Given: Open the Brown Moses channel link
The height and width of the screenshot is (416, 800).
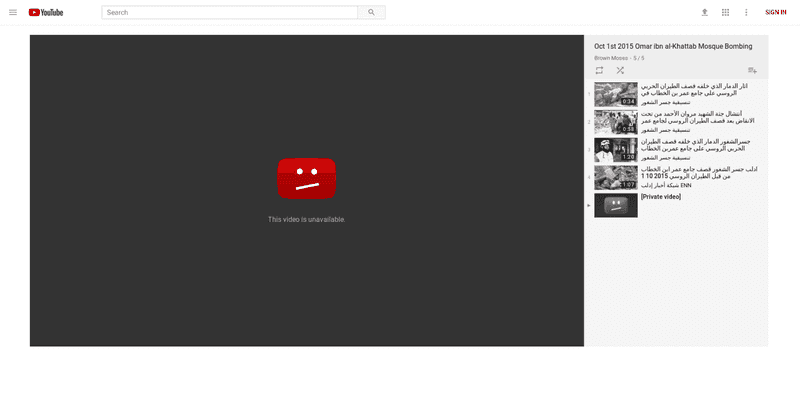Looking at the screenshot, I should (610, 58).
